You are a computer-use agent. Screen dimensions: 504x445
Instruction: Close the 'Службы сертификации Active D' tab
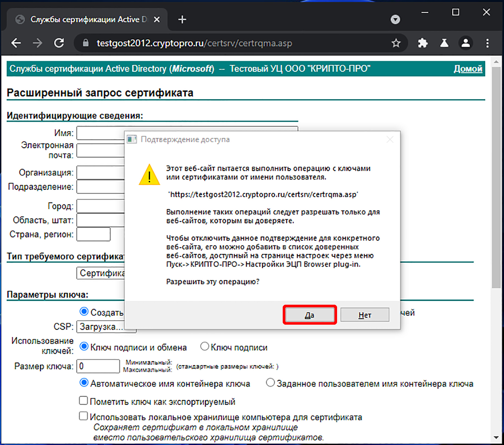[157, 20]
